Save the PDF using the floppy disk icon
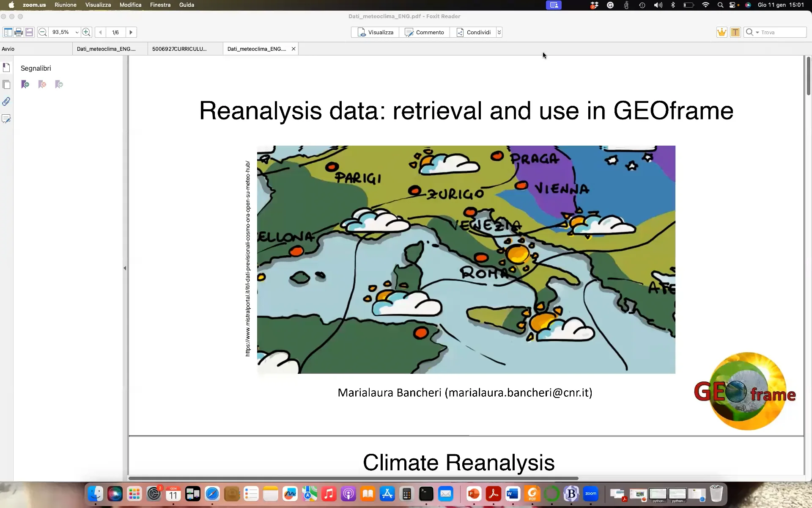 [29, 32]
